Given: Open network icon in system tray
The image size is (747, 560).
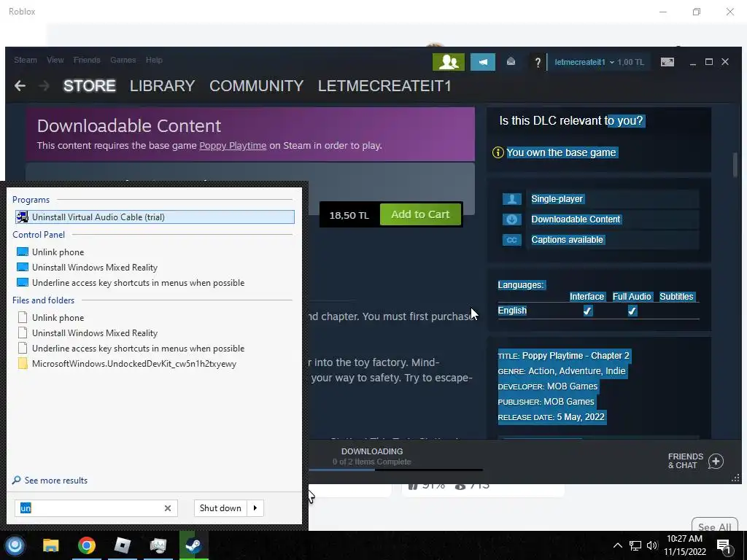Looking at the screenshot, I should tap(635, 545).
